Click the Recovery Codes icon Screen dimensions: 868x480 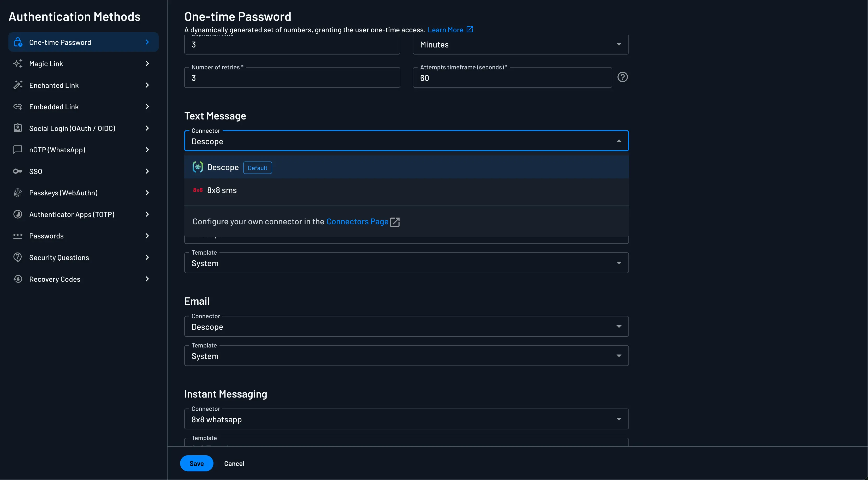[x=18, y=279]
